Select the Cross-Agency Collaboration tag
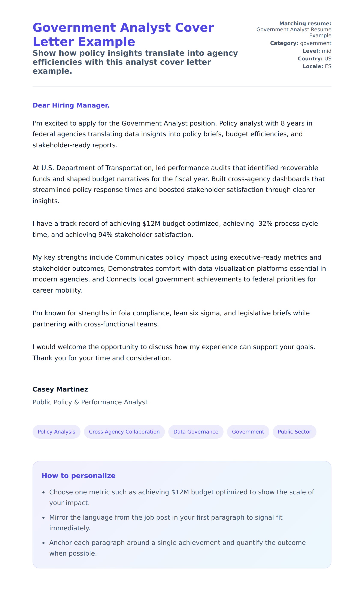364x589 pixels. pyautogui.click(x=124, y=432)
